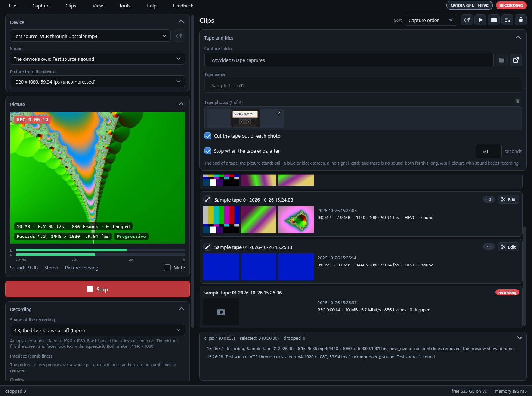
Task: Delete tape photos with the small trash icon
Action: pyautogui.click(x=517, y=101)
